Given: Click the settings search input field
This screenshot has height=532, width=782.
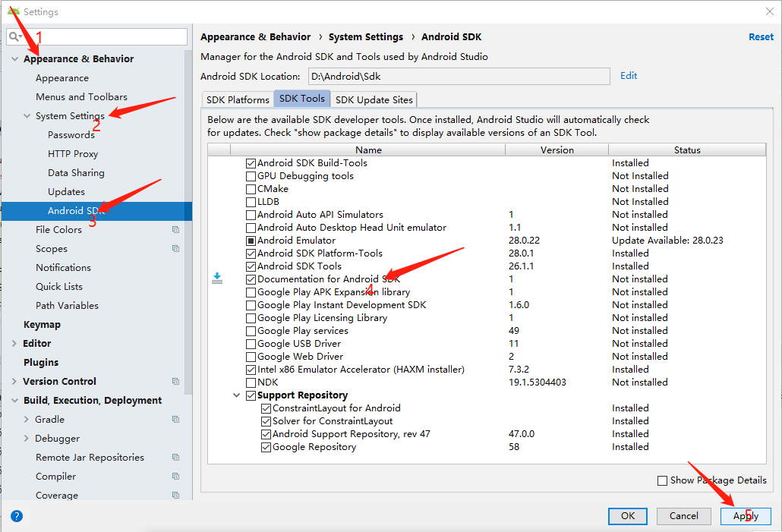Looking at the screenshot, I should [x=97, y=37].
